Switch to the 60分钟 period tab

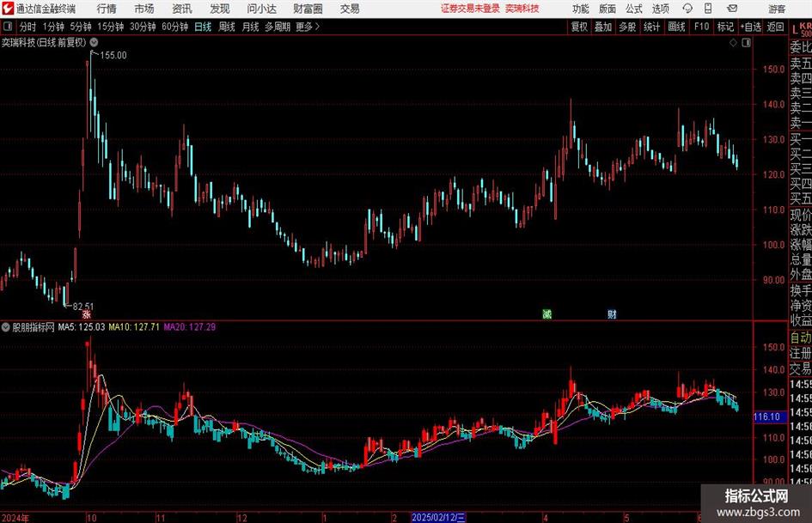(175, 27)
